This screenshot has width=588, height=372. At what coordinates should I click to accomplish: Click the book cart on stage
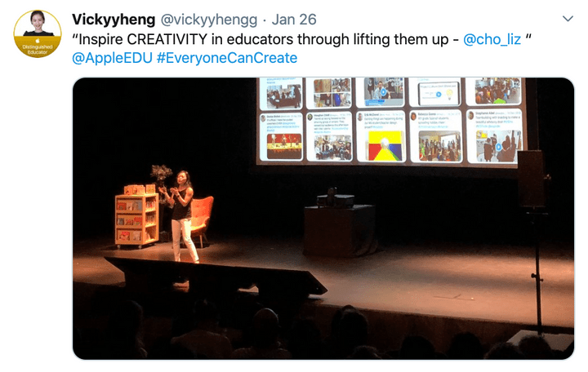point(136,216)
